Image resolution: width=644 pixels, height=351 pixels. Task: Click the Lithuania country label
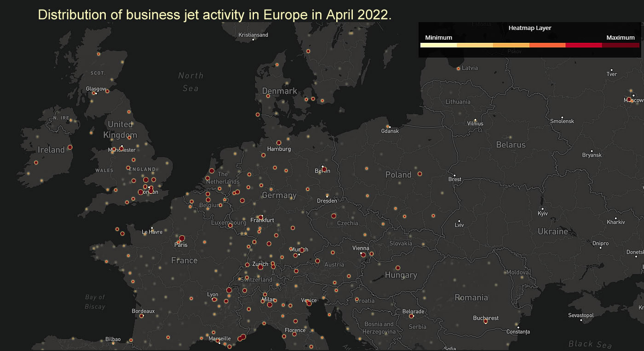(458, 102)
